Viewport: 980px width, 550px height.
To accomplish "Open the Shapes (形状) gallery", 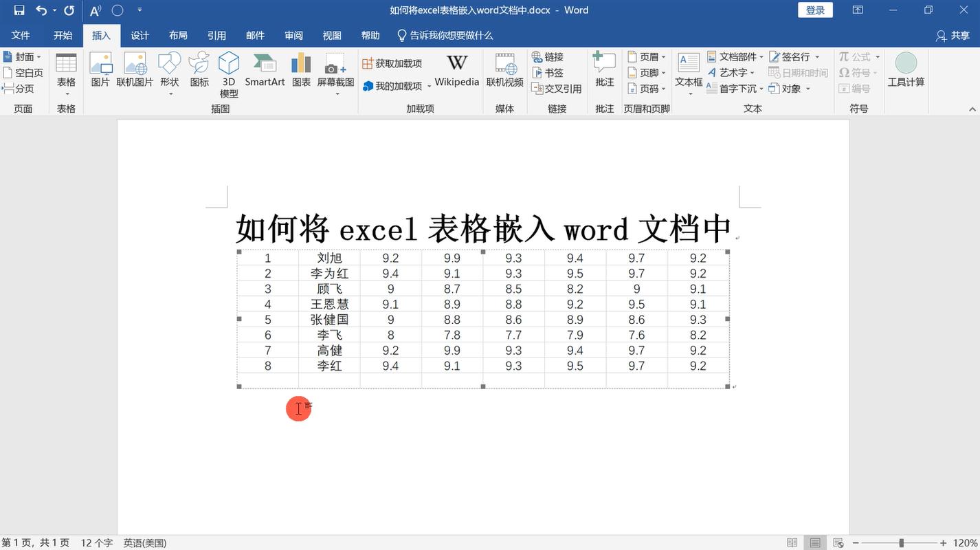I will 169,74.
